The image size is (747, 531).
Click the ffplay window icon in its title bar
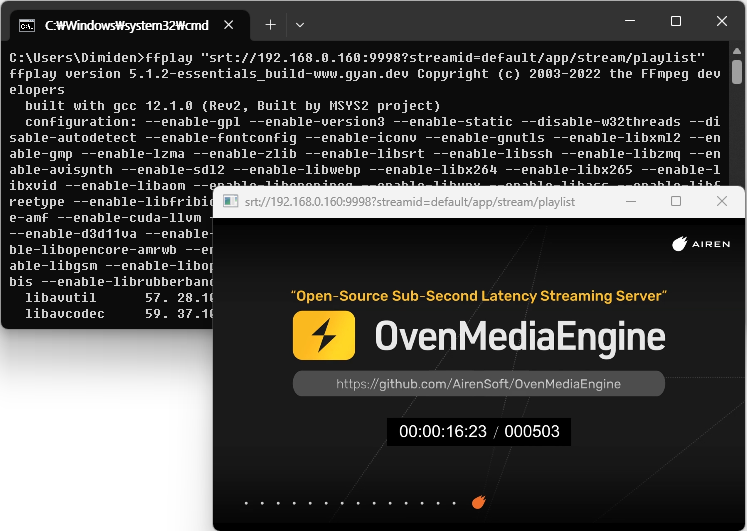(230, 201)
